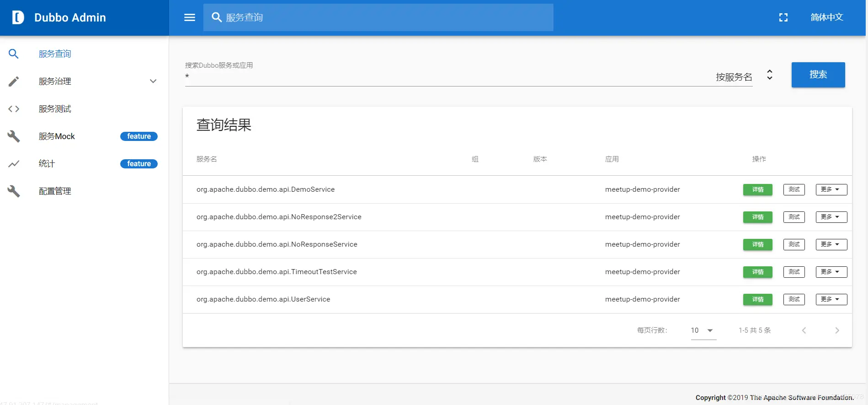Viewport: 868px width, 405px height.
Task: Click the magnifier icon in top search bar
Action: click(217, 17)
